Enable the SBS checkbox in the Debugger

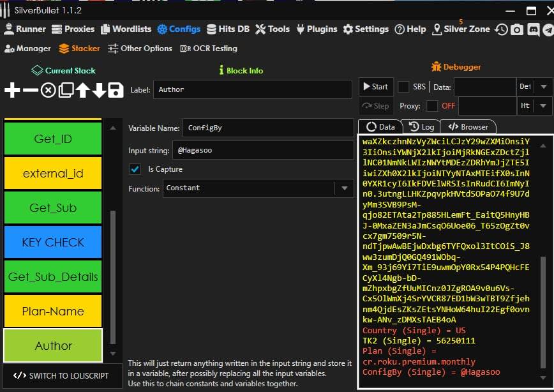tap(404, 87)
